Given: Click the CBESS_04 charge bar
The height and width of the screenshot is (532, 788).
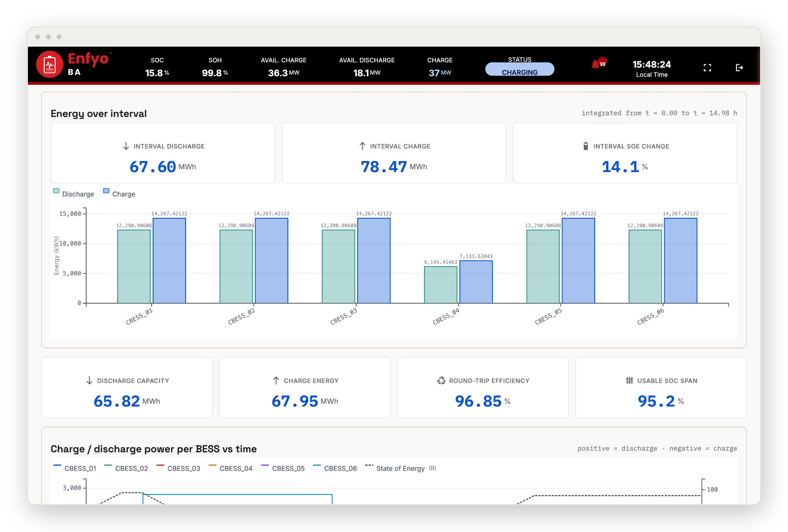Looking at the screenshot, I should pos(476,282).
